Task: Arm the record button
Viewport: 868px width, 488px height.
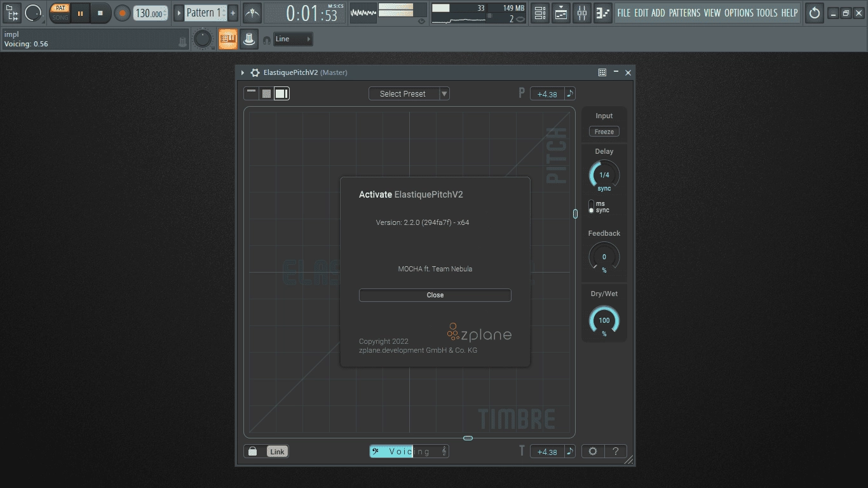Action: pyautogui.click(x=122, y=13)
